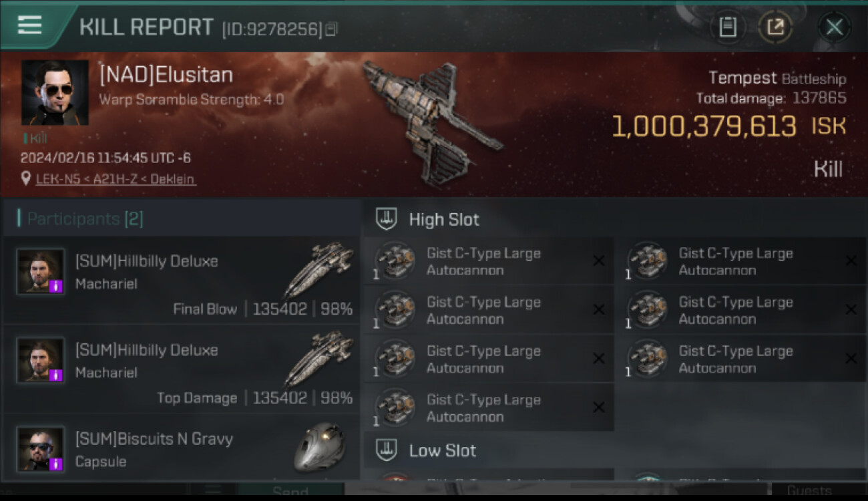Viewport: 868px width, 501px height.
Task: Open Top Damage Hillbilly Deluxe entry
Action: click(182, 369)
